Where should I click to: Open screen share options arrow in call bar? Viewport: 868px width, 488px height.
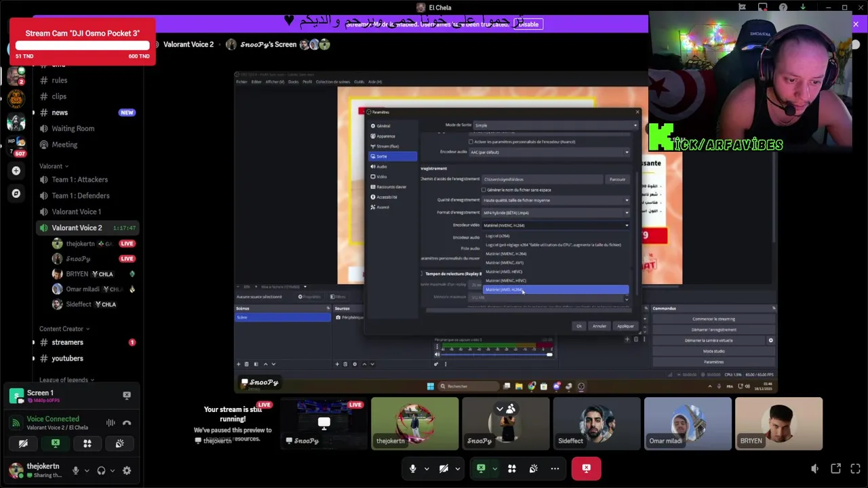tap(495, 468)
